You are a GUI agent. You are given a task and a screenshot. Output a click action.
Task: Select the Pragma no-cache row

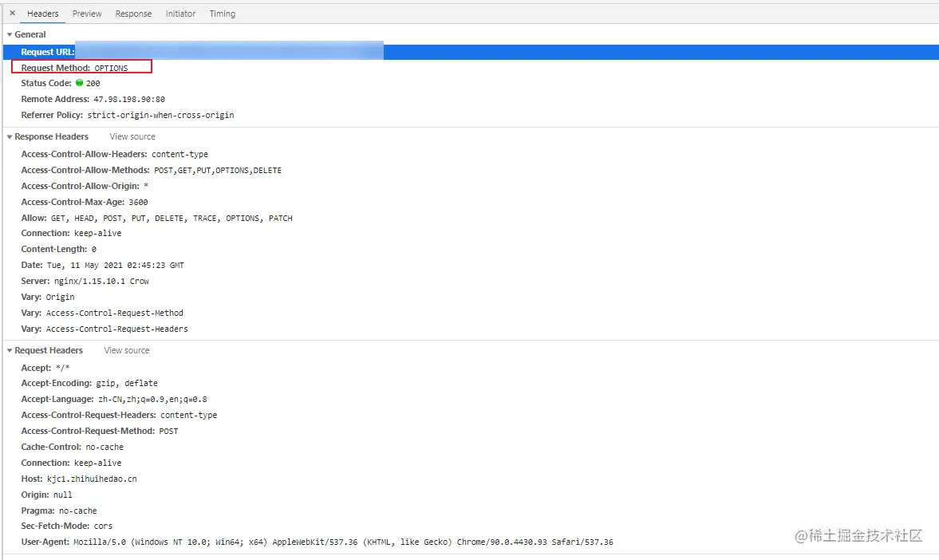tap(59, 511)
